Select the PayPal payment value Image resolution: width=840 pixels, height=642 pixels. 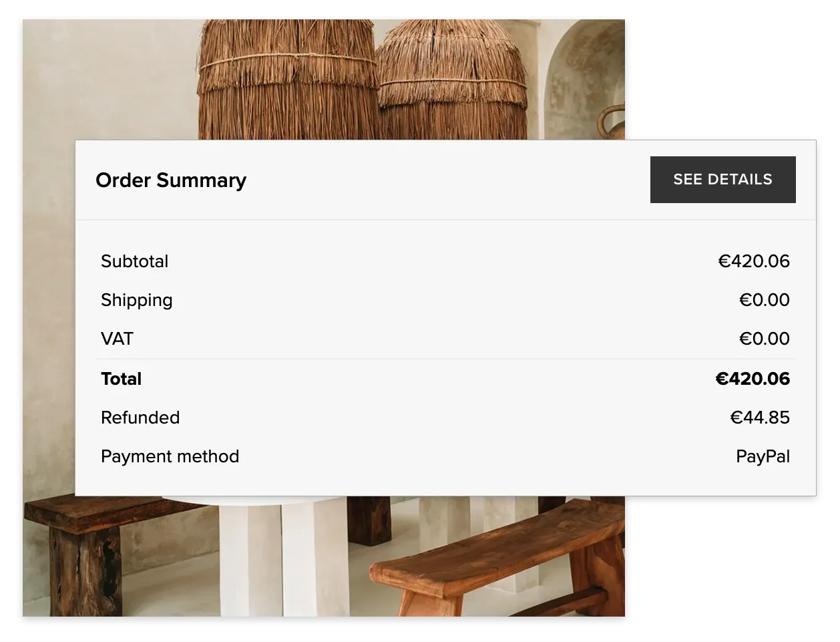click(763, 456)
